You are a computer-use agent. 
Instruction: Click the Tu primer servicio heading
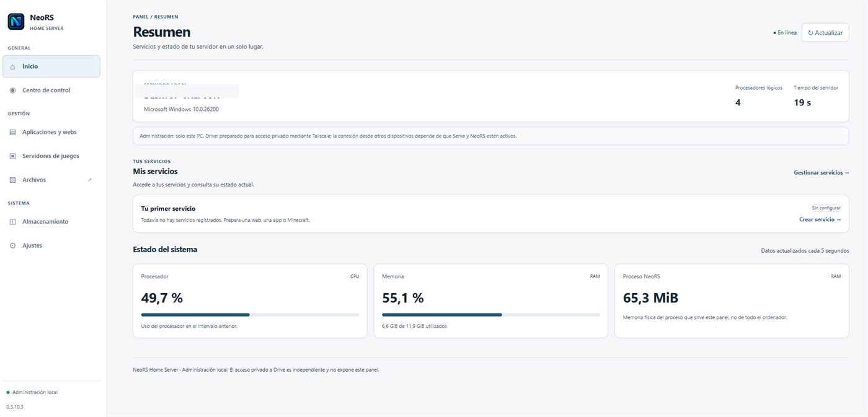(168, 209)
